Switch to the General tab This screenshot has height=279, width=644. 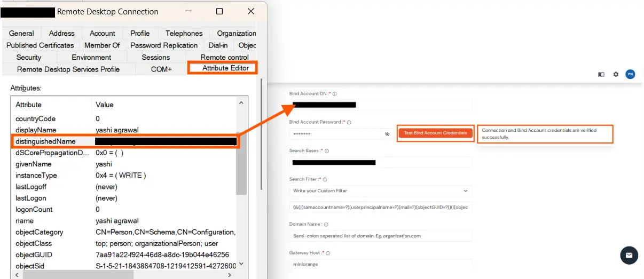pyautogui.click(x=21, y=33)
